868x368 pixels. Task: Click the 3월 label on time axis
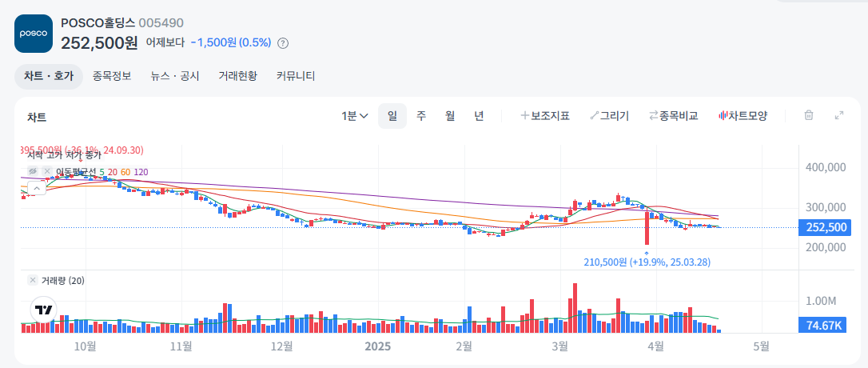560,346
